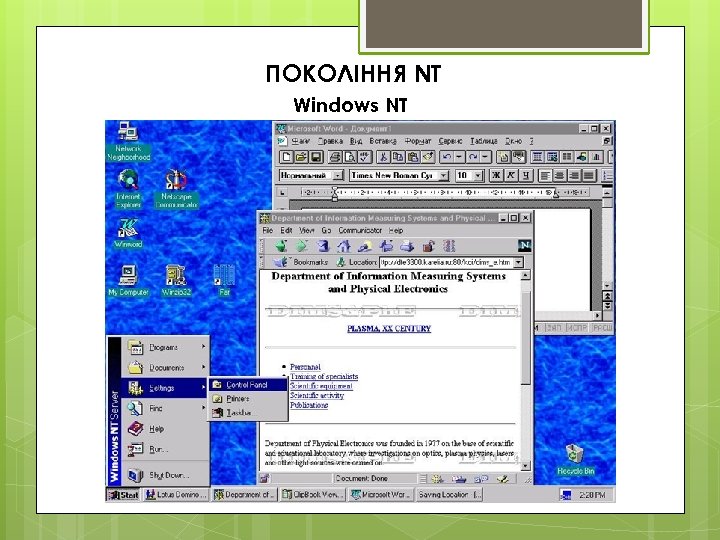Toggle Italic (К) formatting in Word
Screen dimensions: 720x540
pos(511,175)
